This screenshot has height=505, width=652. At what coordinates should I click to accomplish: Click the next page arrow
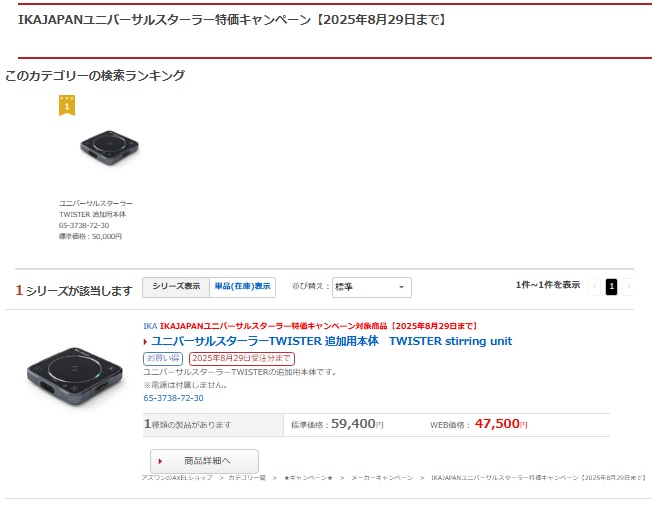point(628,287)
